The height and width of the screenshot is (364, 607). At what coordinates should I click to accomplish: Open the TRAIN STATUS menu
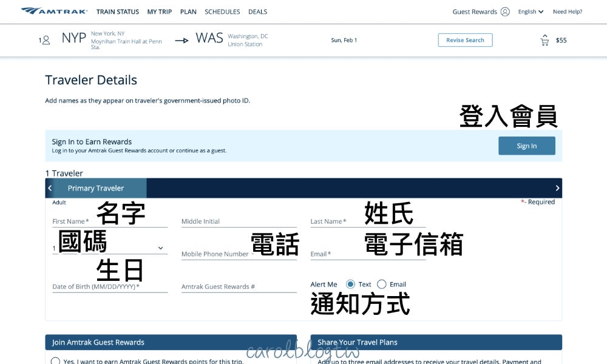point(118,12)
